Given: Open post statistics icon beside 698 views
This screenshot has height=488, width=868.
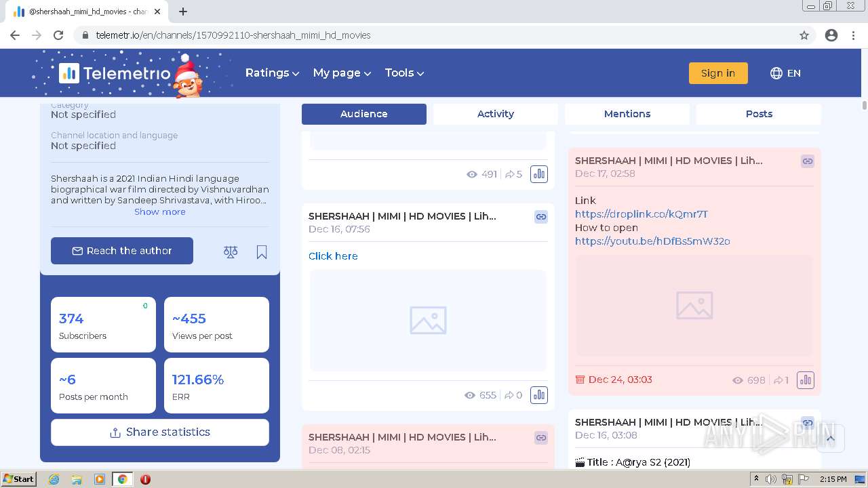Looking at the screenshot, I should pos(806,380).
